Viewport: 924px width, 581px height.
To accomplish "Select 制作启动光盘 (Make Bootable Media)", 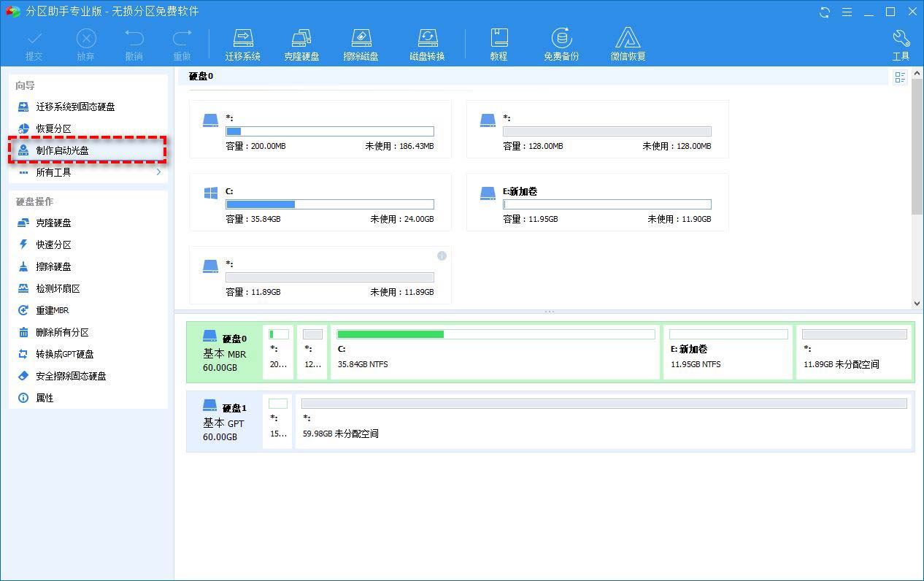I will pyautogui.click(x=57, y=150).
